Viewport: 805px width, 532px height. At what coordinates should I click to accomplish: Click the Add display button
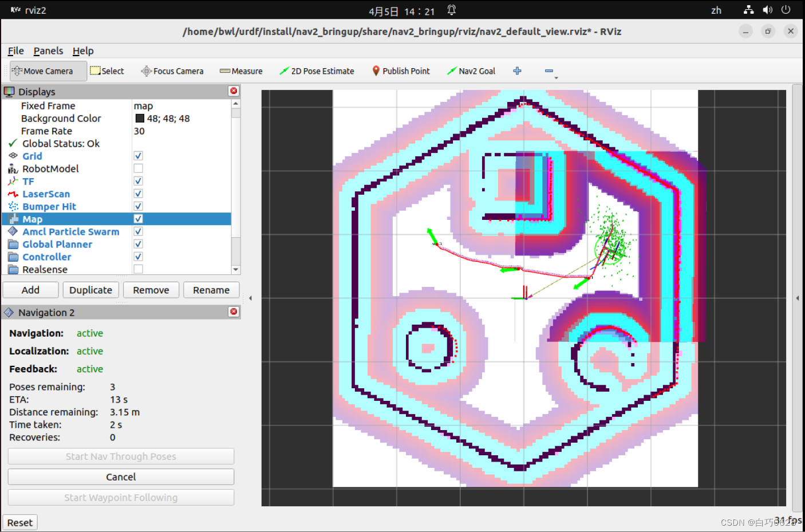[x=31, y=290]
